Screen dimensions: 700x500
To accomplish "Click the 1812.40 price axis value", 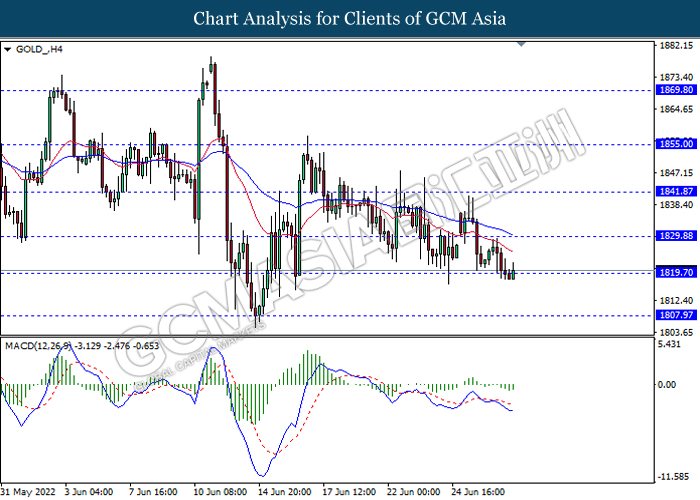I will (676, 300).
